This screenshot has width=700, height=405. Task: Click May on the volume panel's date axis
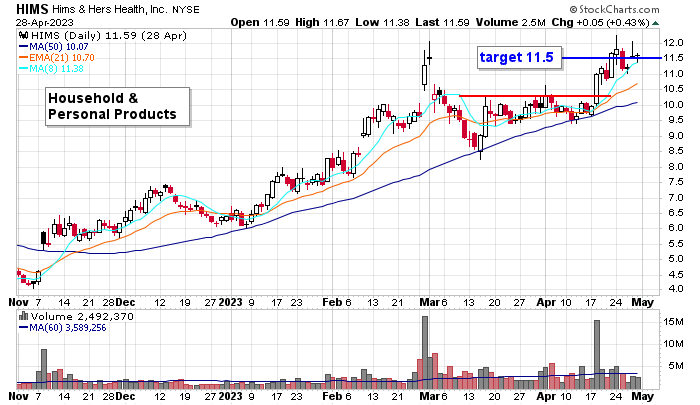[642, 396]
